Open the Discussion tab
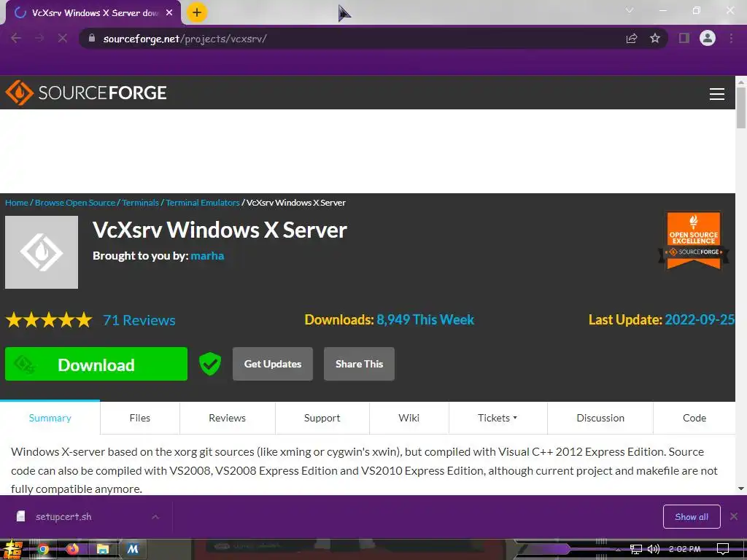Screen dimensions: 747x560 600,418
